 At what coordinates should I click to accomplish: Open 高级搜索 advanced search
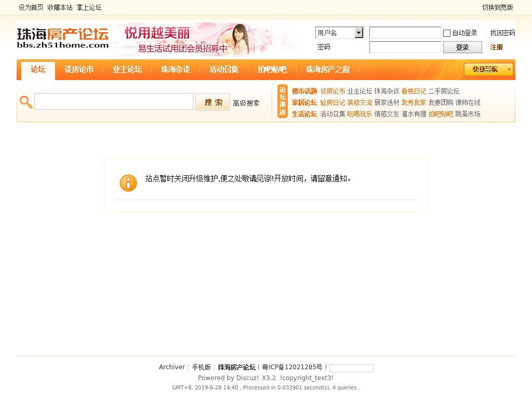246,103
